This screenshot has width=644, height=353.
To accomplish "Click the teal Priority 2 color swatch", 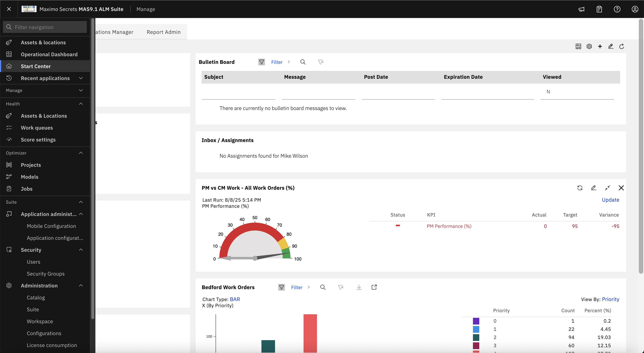I will click(476, 337).
